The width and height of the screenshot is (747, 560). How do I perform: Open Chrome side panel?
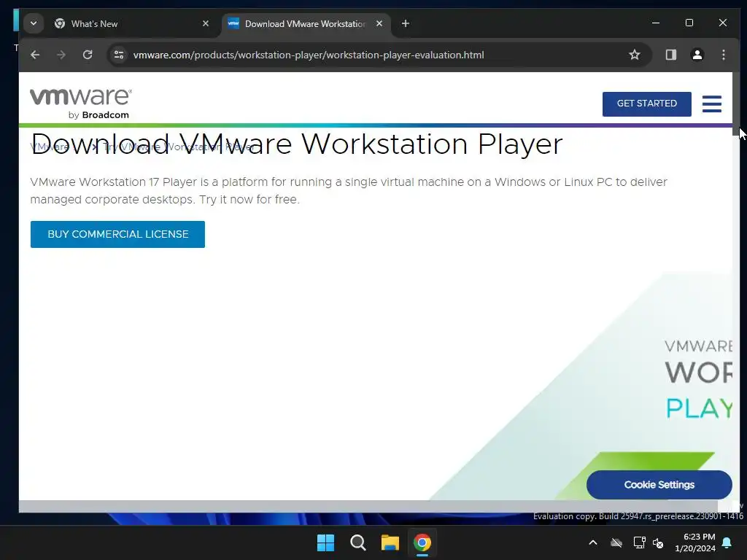(x=671, y=55)
